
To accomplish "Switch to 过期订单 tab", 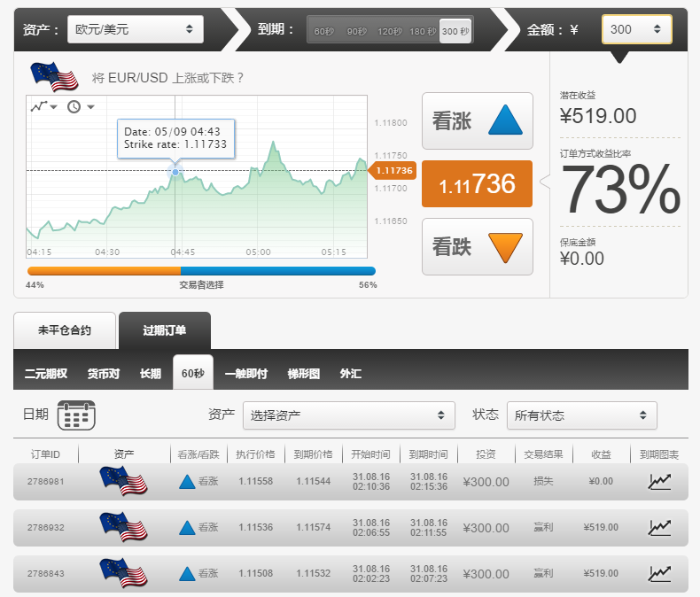I will pyautogui.click(x=164, y=330).
